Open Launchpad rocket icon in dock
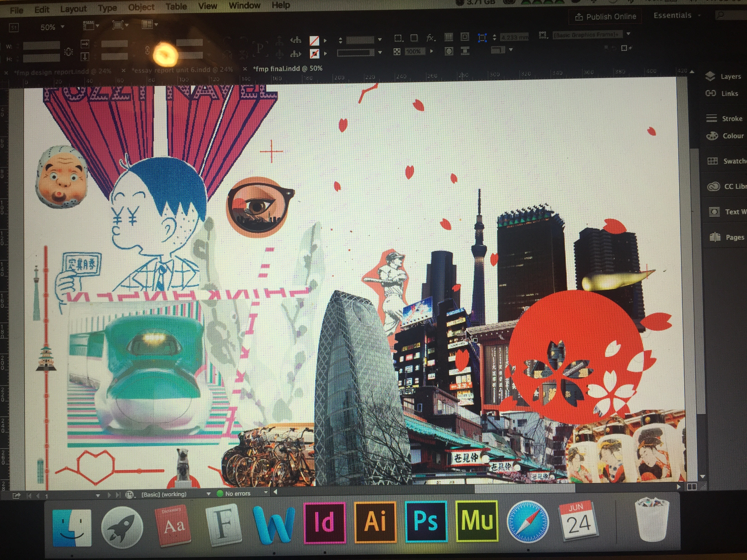Image resolution: width=747 pixels, height=560 pixels. click(122, 527)
